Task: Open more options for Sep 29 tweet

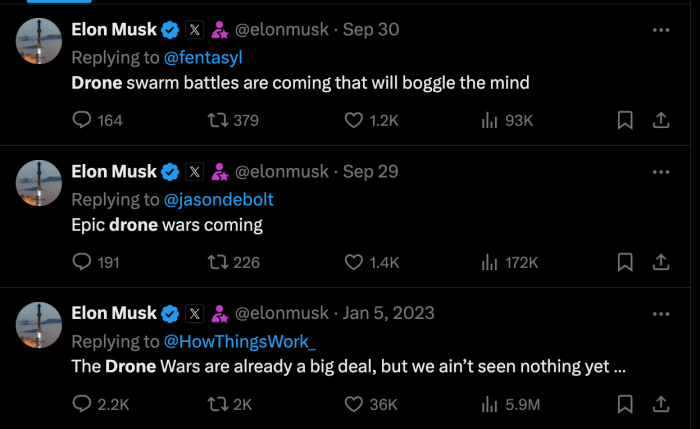Action: [x=660, y=172]
